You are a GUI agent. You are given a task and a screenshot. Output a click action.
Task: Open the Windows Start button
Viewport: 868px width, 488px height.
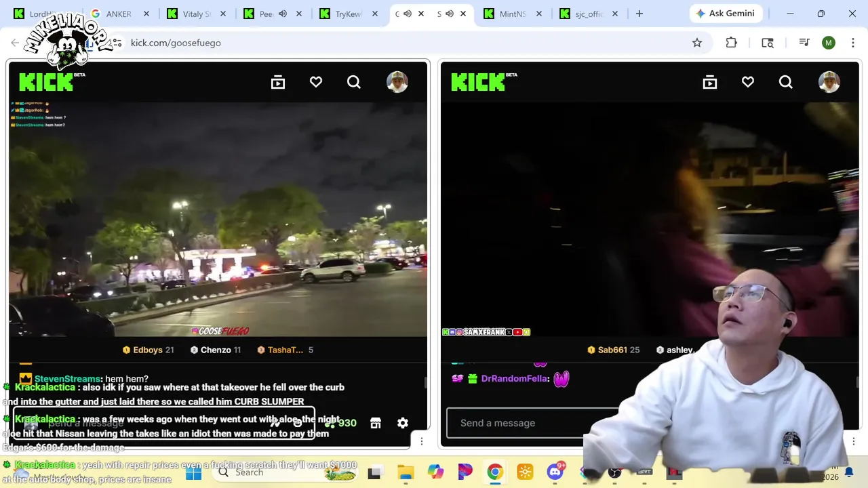[x=193, y=472]
